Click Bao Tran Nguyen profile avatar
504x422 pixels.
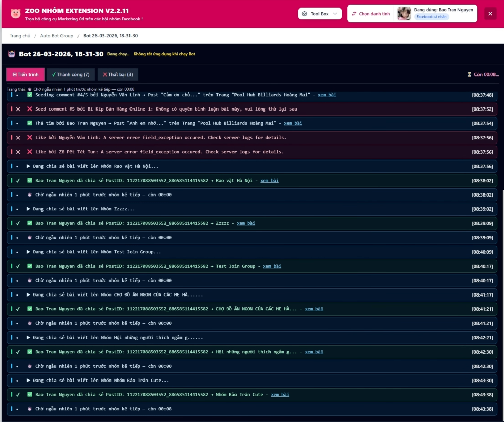[x=404, y=14]
